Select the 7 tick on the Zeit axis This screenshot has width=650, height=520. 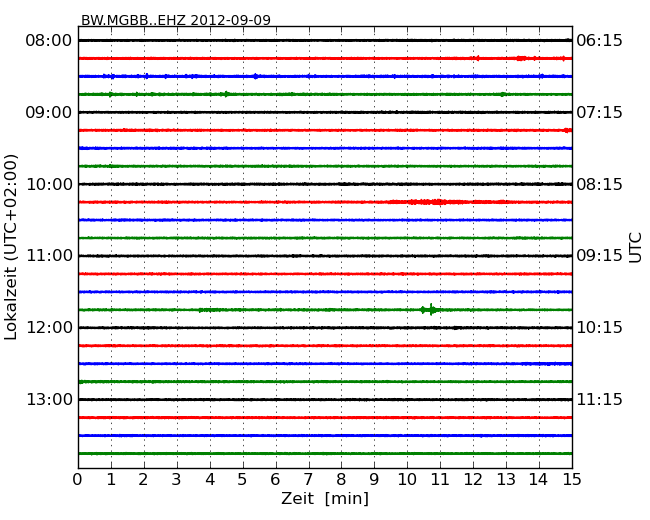[308, 479]
